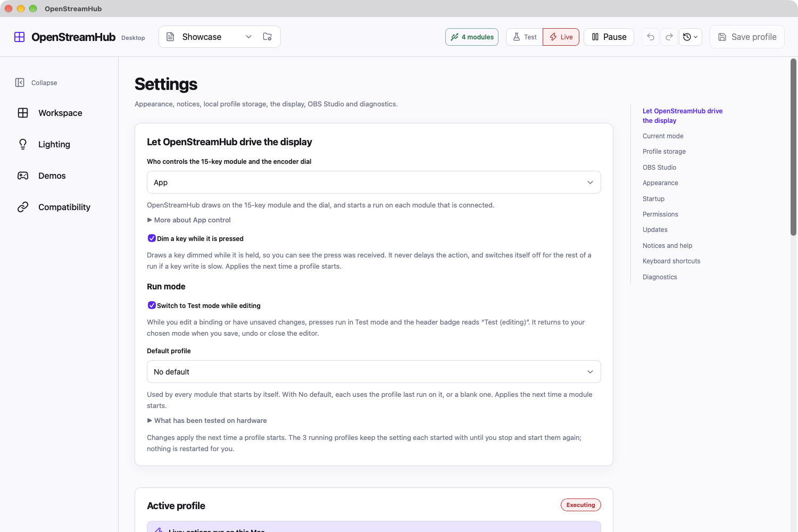Viewport: 798px width, 532px height.
Task: Click the 4 modules badge
Action: (x=472, y=37)
